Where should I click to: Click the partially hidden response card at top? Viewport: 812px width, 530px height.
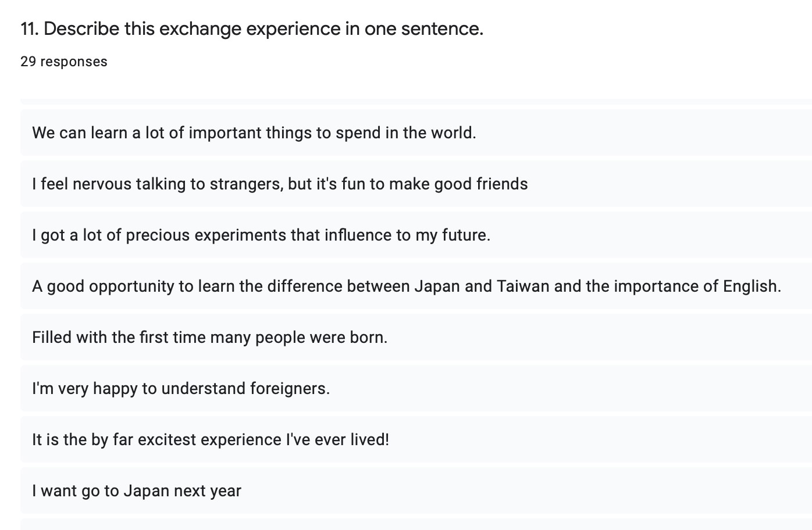coord(416,102)
